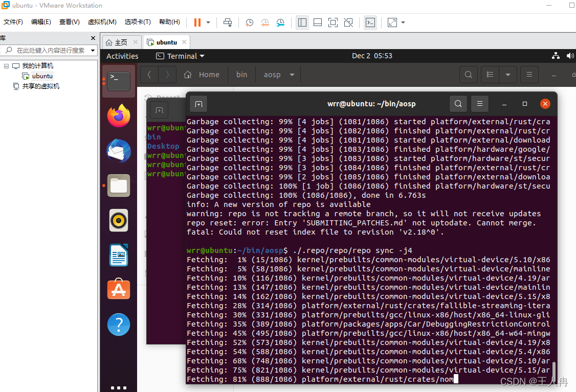Open the 编辑(E) menu
The height and width of the screenshot is (392, 576).
[41, 22]
